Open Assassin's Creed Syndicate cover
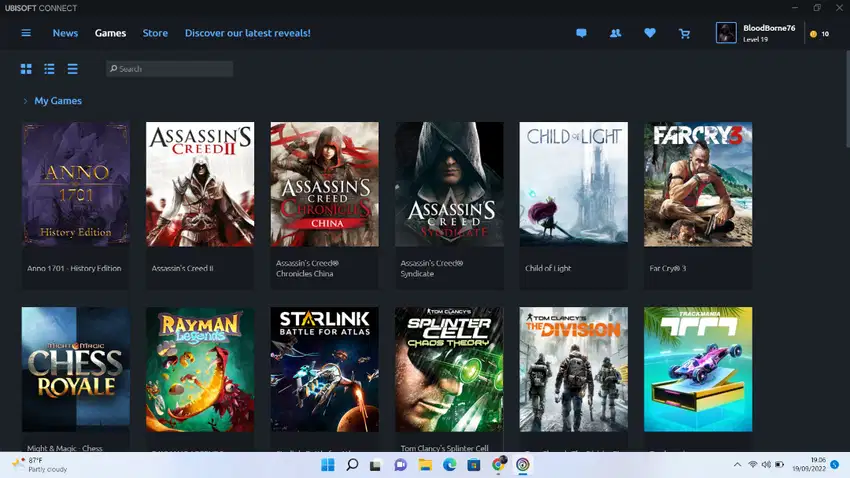The image size is (850, 478). click(x=449, y=184)
